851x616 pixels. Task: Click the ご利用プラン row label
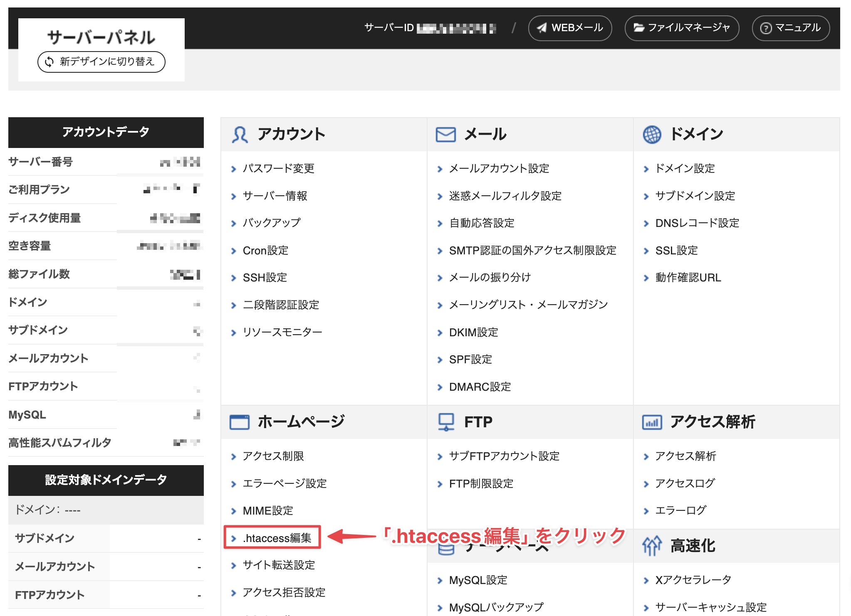[39, 190]
